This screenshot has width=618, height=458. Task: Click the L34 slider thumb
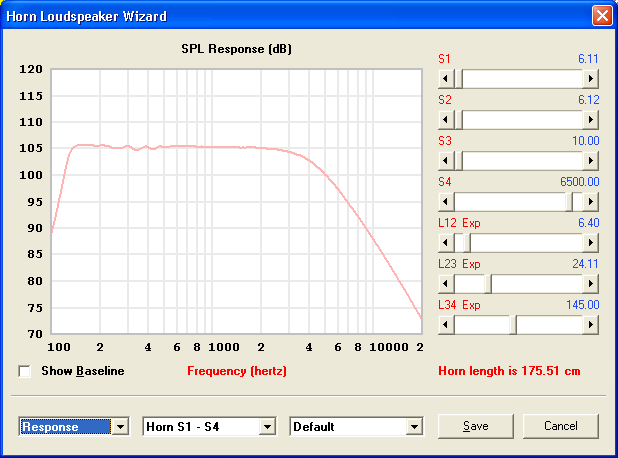pos(513,325)
